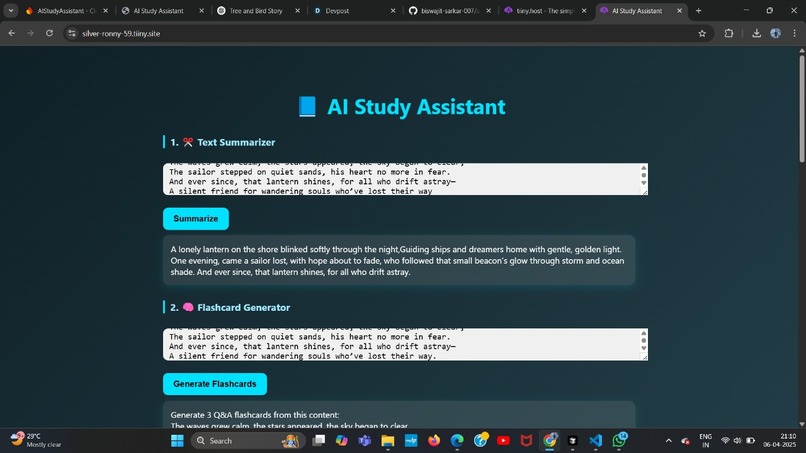
Task: Open the biswajit-sarkar-007 GitHub tab
Action: click(x=449, y=11)
